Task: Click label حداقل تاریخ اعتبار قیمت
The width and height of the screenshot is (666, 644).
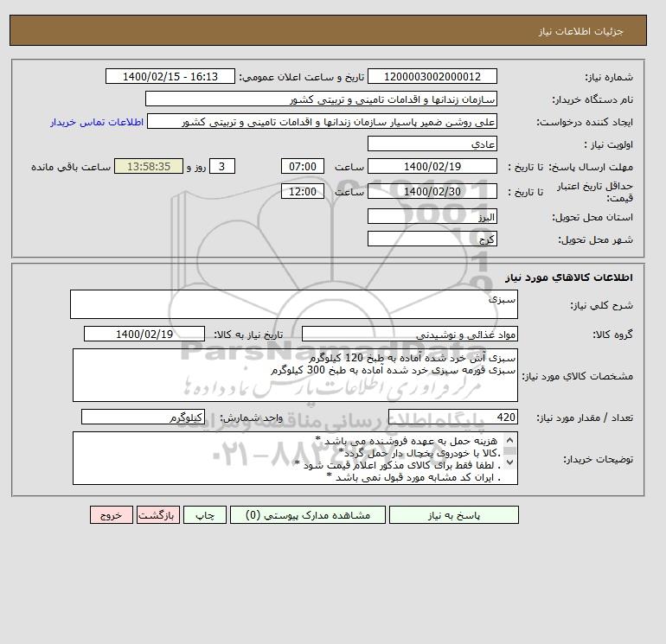Action: point(595,192)
